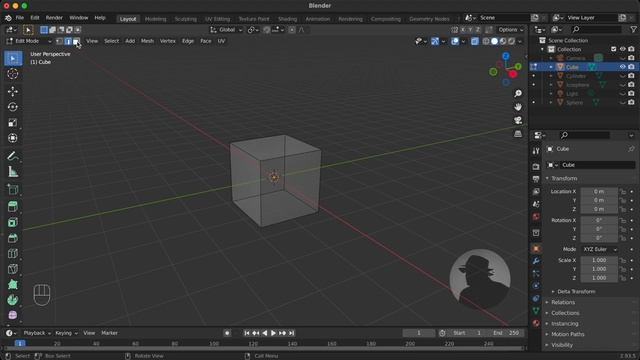The image size is (640, 360).
Task: Toggle auto keying record button
Action: coord(227,333)
